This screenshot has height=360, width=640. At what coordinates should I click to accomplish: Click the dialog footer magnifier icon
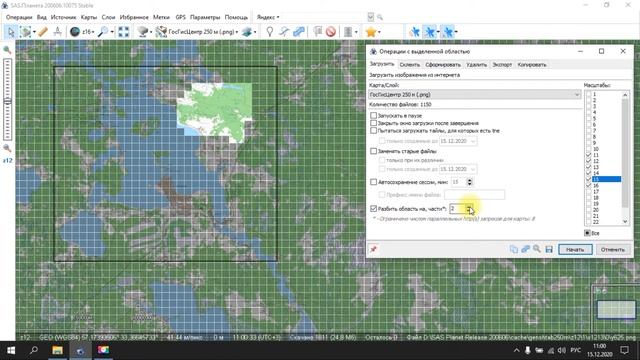(x=537, y=249)
